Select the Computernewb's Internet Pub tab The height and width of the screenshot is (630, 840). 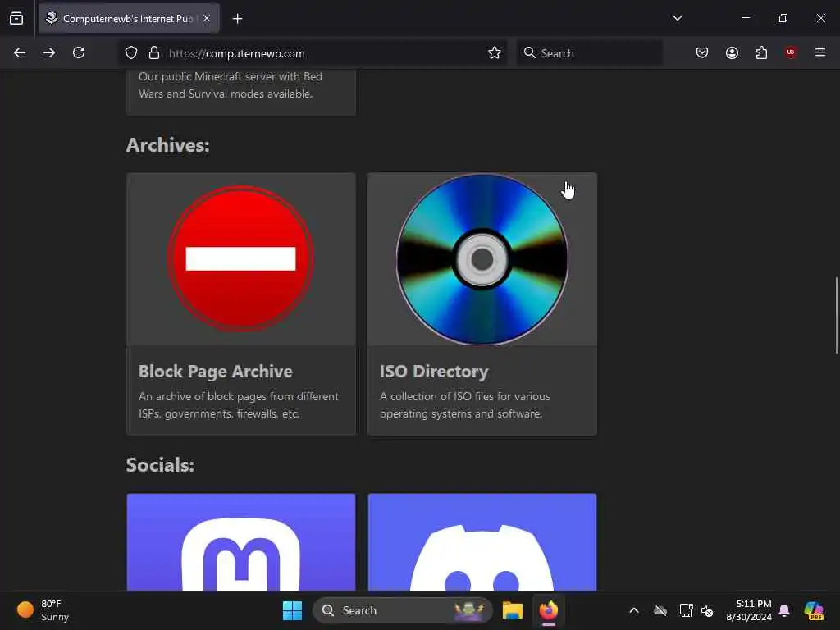pos(129,19)
